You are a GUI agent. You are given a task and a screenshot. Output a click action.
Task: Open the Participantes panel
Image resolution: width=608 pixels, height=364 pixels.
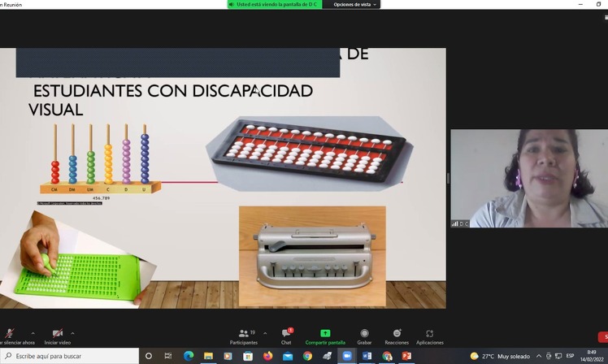tap(244, 336)
